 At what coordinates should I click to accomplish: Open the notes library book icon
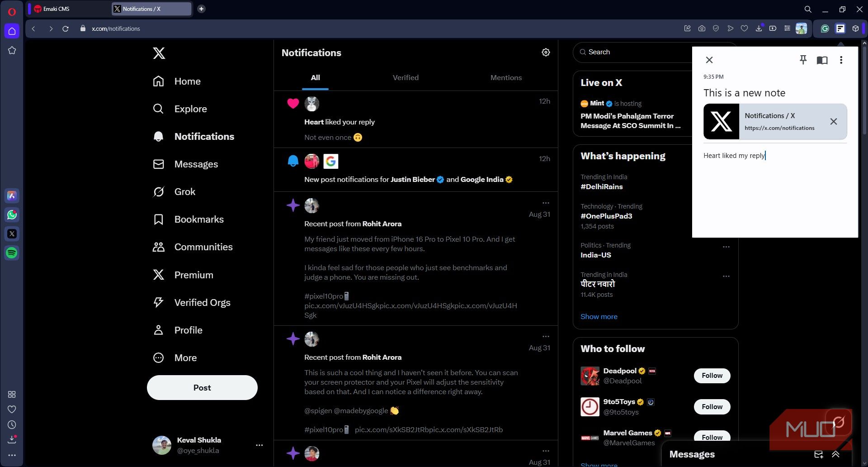click(x=822, y=60)
